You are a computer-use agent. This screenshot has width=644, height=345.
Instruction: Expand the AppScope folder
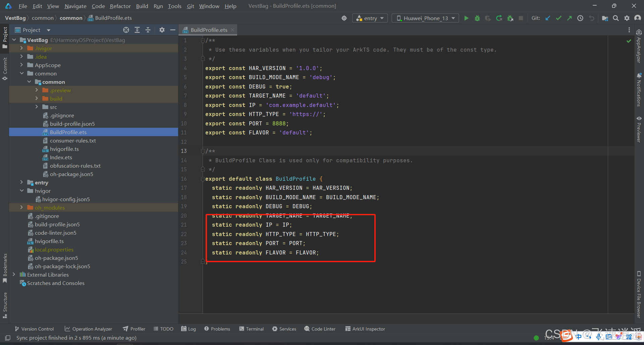point(21,65)
